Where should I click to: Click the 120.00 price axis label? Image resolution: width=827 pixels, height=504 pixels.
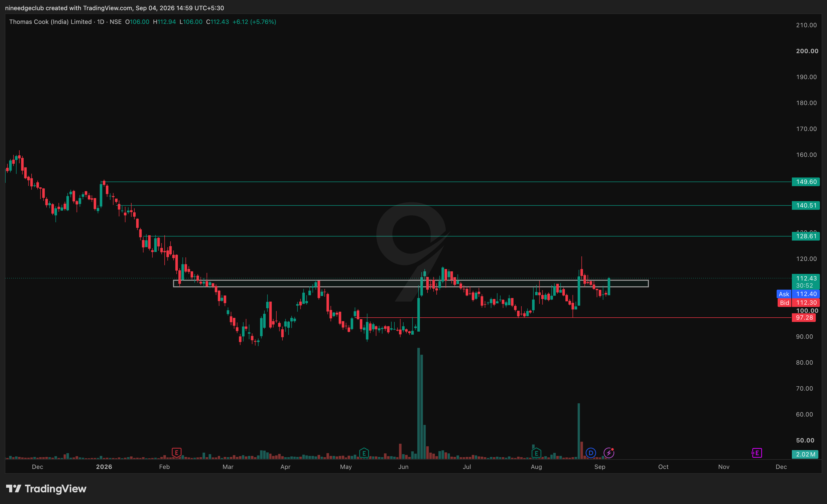tap(806, 259)
